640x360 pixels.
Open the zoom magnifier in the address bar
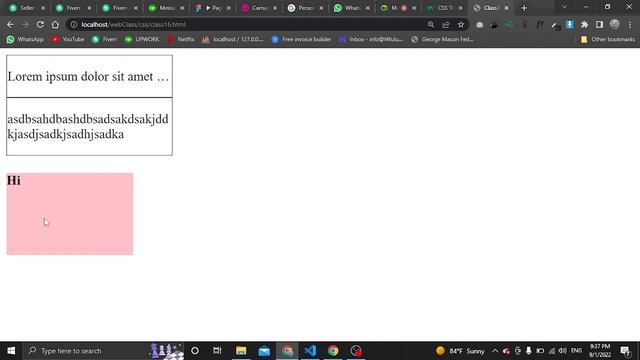431,24
